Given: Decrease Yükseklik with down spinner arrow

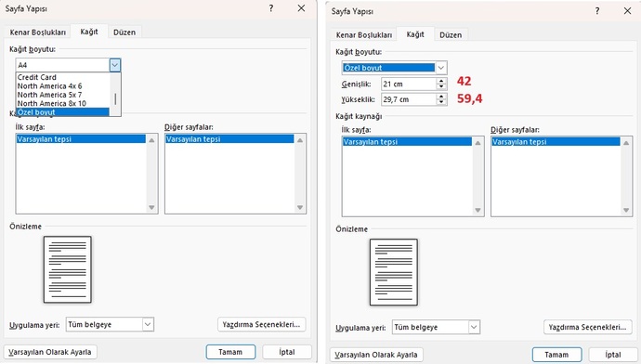Looking at the screenshot, I should [x=441, y=102].
